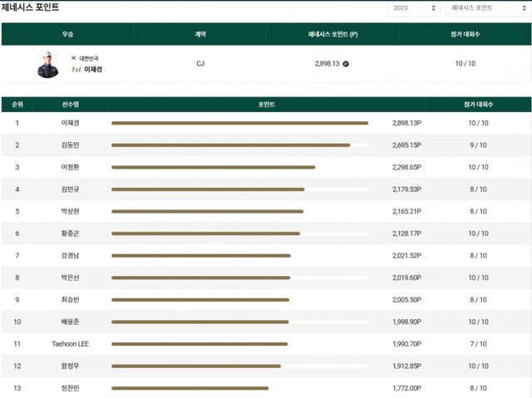
Task: Click the winner's profile photo thumbnail
Action: click(48, 64)
